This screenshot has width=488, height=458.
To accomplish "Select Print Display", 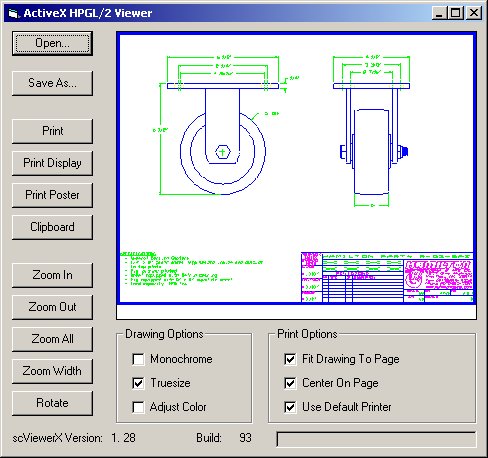I will pyautogui.click(x=52, y=163).
